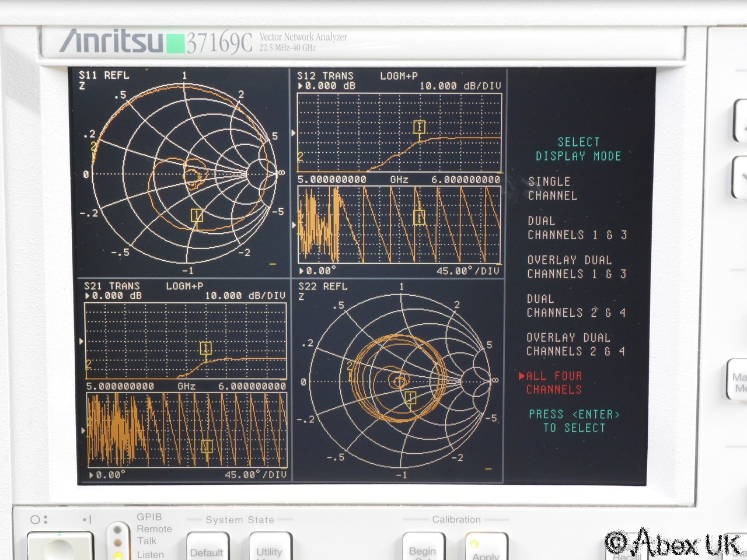747x560 pixels.
Task: Click marker 1 on S12 magnitude trace
Action: [x=419, y=127]
